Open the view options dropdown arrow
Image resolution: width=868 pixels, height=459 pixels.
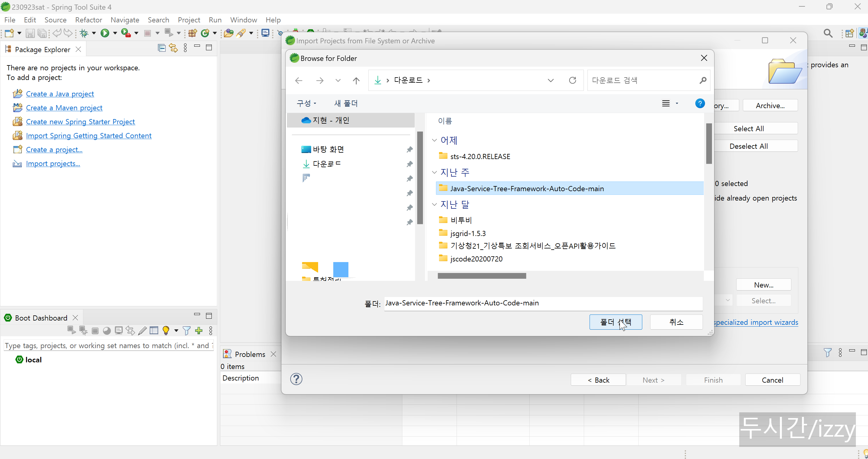pyautogui.click(x=677, y=103)
